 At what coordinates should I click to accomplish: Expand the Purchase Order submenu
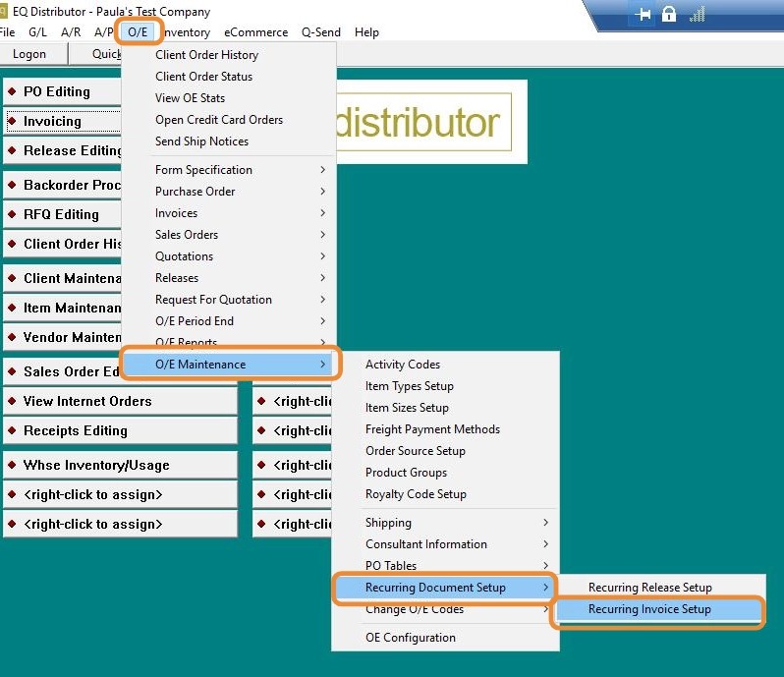point(229,192)
